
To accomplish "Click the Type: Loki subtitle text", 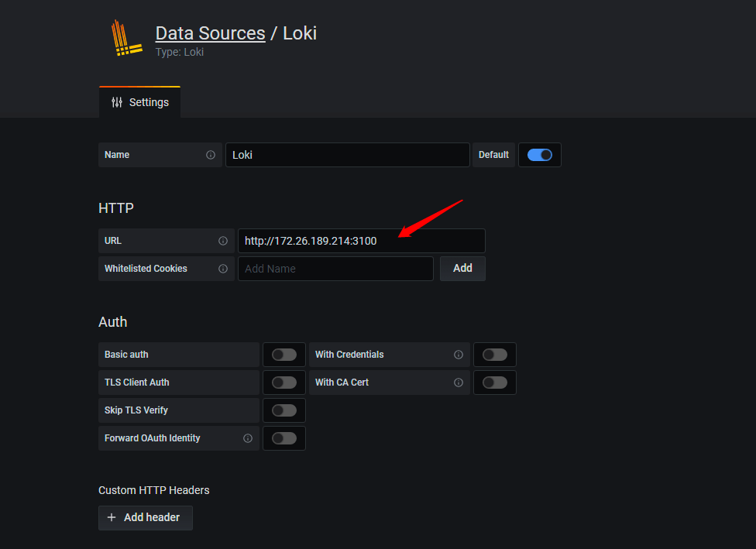I will pos(180,52).
